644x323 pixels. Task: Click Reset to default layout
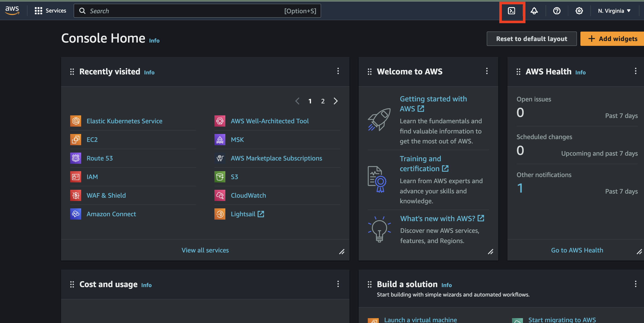[531, 38]
